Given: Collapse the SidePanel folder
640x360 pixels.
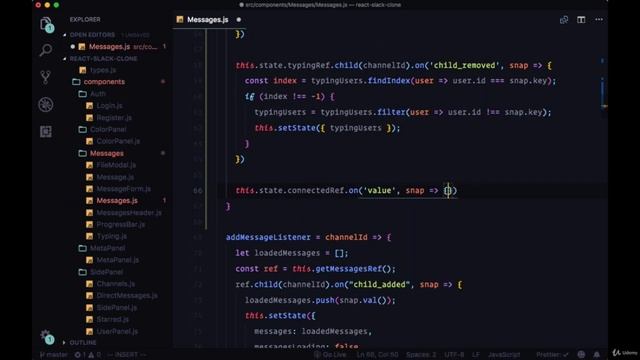Looking at the screenshot, I should (107, 272).
